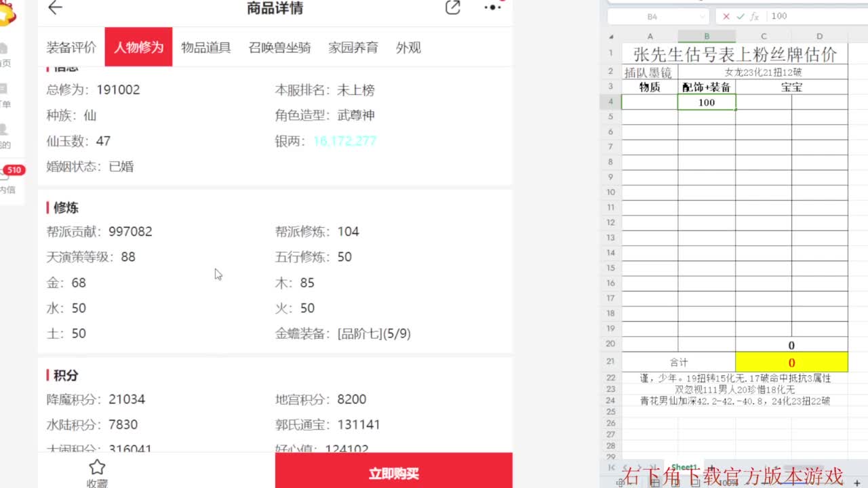This screenshot has width=868, height=488.
Task: Click the zoom-in plus at bottom right
Action: point(856,482)
